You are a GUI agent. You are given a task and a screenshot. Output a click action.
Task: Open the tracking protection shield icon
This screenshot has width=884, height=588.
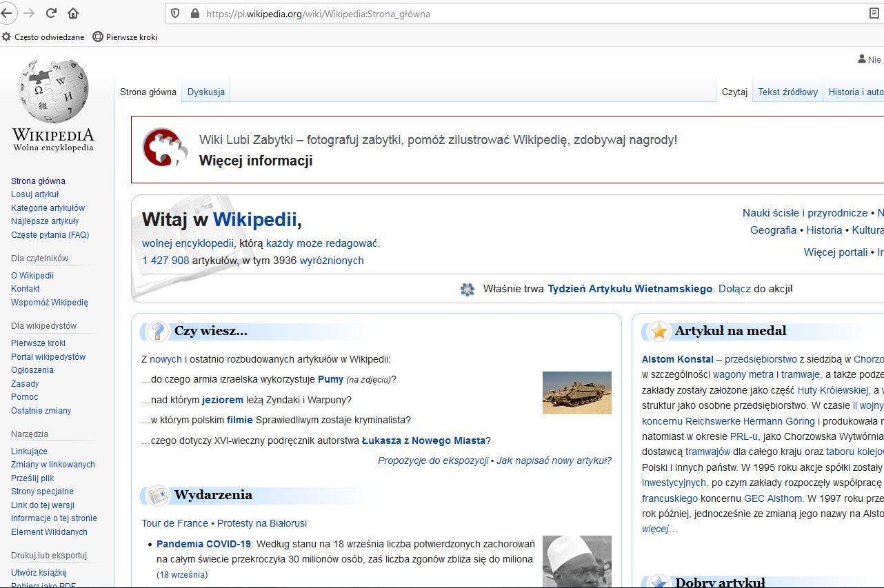click(175, 13)
